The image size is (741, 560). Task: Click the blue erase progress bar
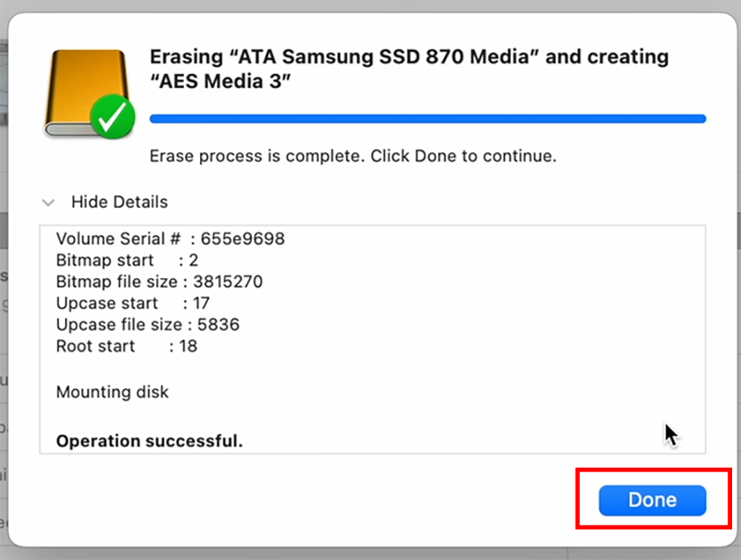coord(428,119)
